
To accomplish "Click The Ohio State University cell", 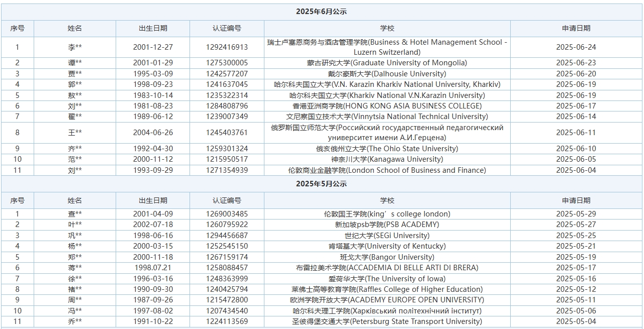I will (387, 149).
